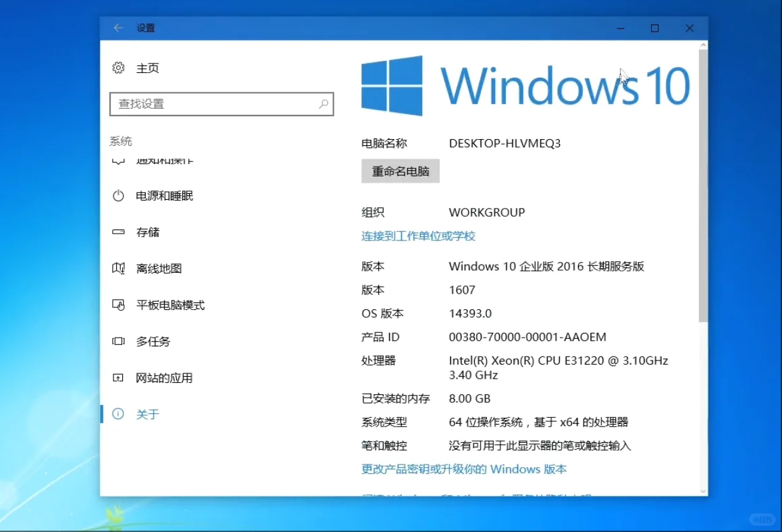782x532 pixels.
Task: Open the 电源和睡眠 power settings via its icon
Action: (118, 196)
